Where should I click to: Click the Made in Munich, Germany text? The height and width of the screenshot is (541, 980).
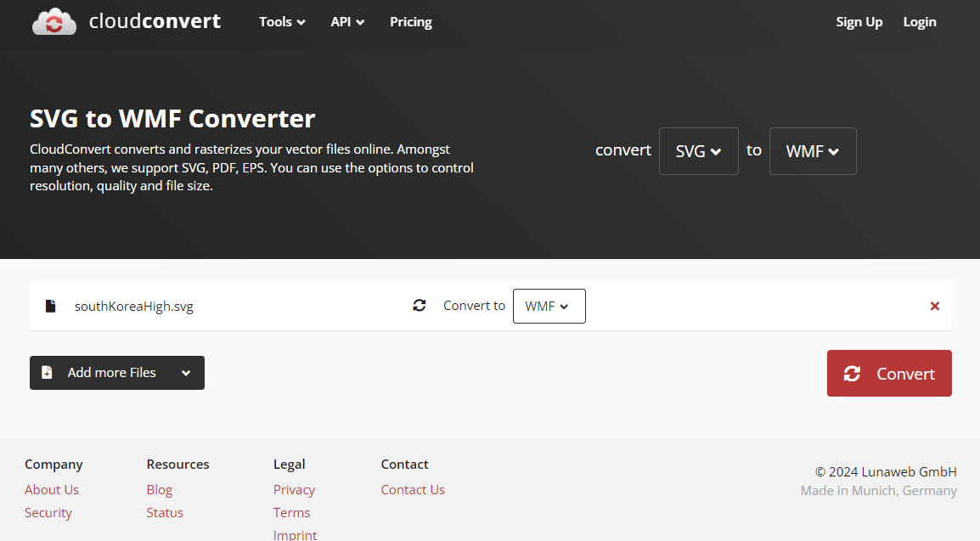pos(879,490)
